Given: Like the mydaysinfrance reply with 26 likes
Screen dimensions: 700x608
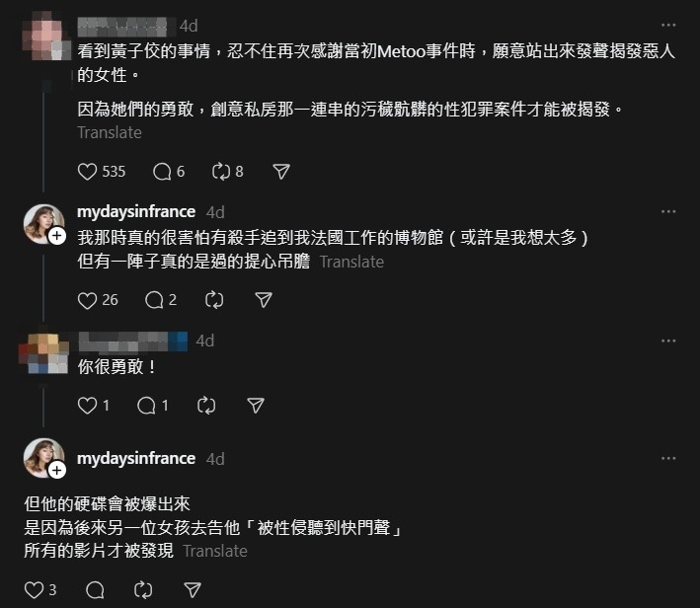Looking at the screenshot, I should pos(87,300).
